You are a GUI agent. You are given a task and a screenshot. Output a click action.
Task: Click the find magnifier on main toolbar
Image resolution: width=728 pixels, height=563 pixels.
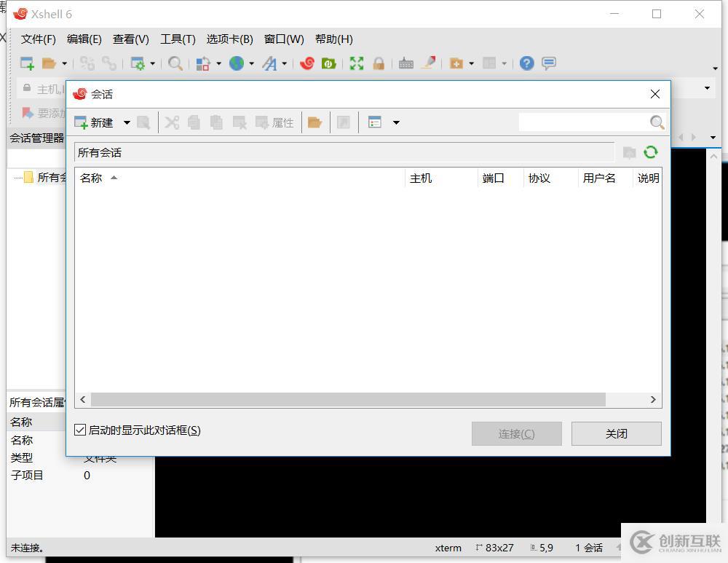point(175,63)
